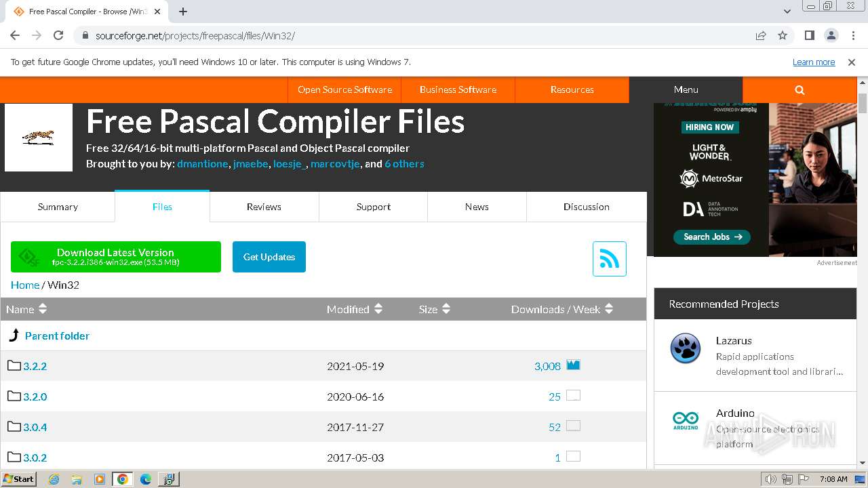
Task: Switch to the Support tab
Action: pos(374,207)
